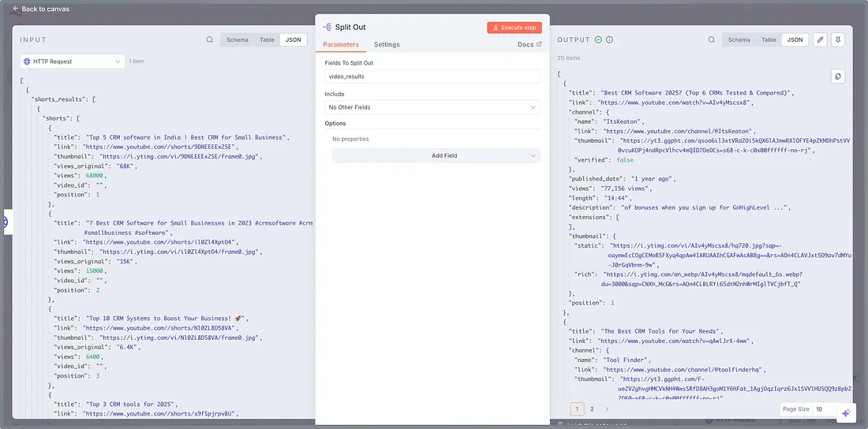The width and height of the screenshot is (868, 429).
Task: Pin the output data with pin icon
Action: point(838,39)
